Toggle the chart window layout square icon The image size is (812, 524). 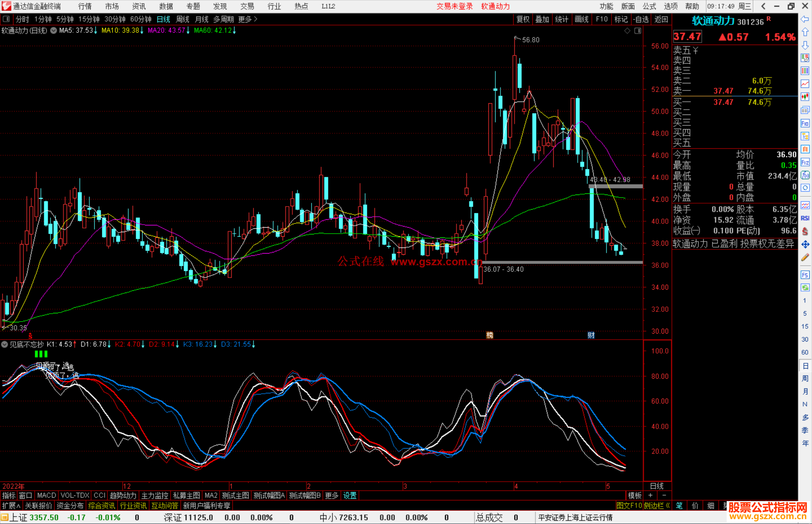pyautogui.click(x=638, y=31)
